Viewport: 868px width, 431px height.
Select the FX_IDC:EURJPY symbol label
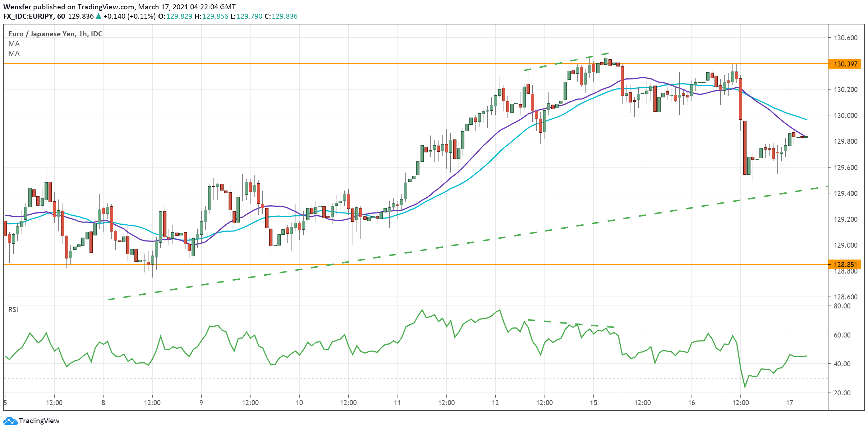coord(29,16)
